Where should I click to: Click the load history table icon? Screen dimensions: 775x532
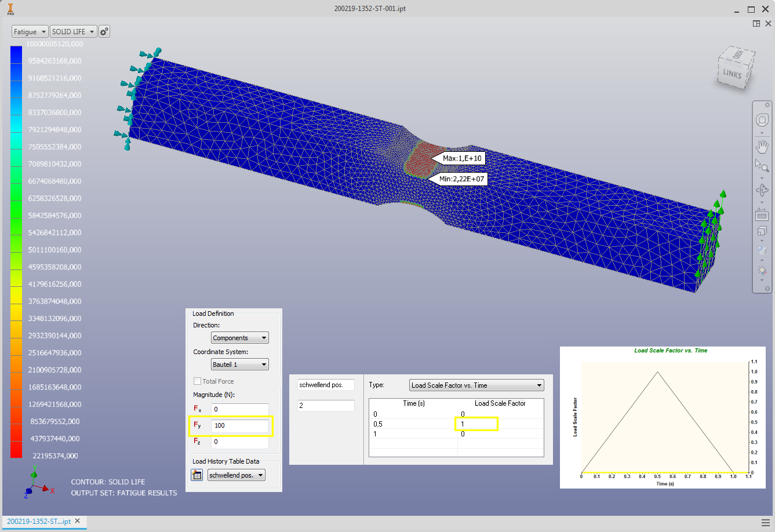[x=197, y=475]
